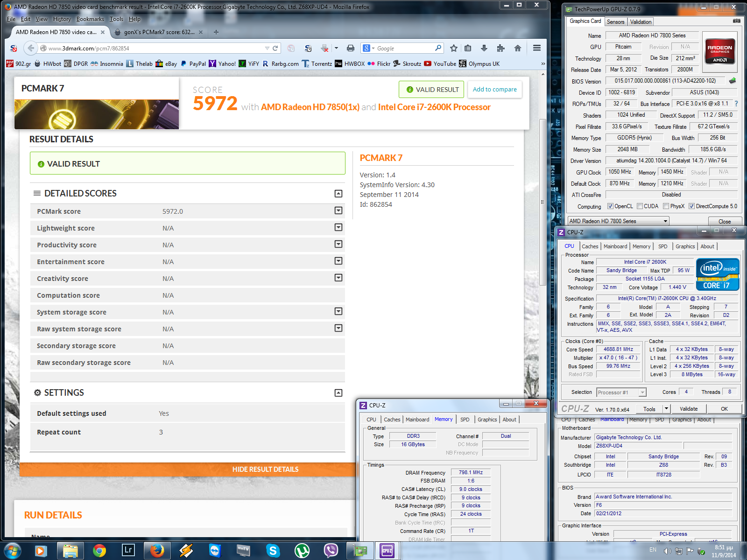Click the print icon in Firefox toolbar
This screenshot has width=747, height=560.
351,48
